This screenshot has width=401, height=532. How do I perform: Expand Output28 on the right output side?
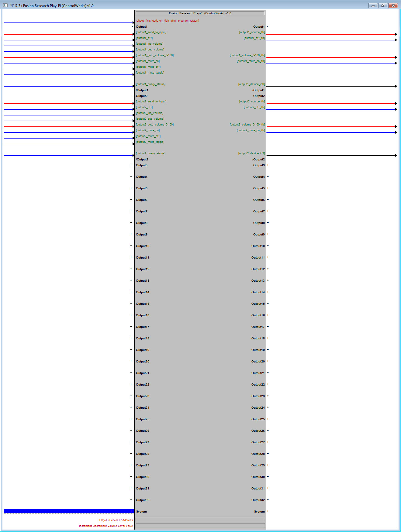point(268,454)
